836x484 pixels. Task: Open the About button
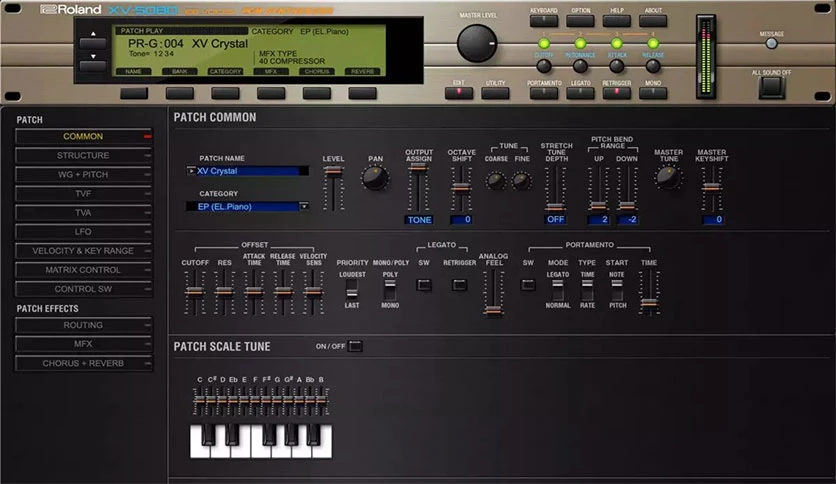click(x=653, y=21)
